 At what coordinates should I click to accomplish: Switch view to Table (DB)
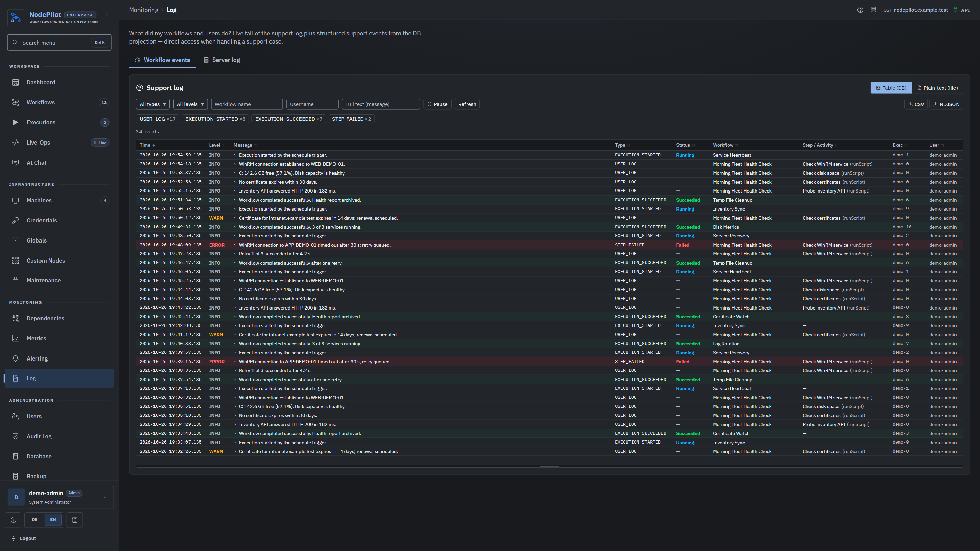coord(891,88)
